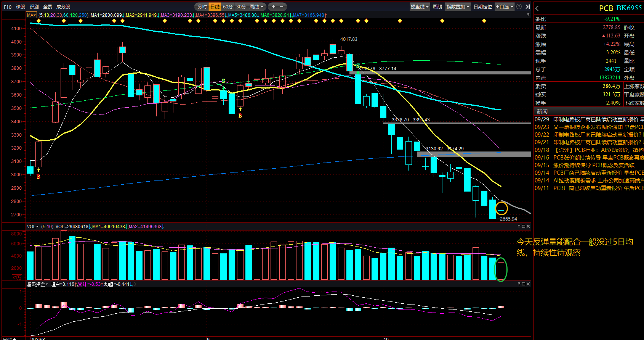Maximize the VOL indicator panel

pos(524,226)
